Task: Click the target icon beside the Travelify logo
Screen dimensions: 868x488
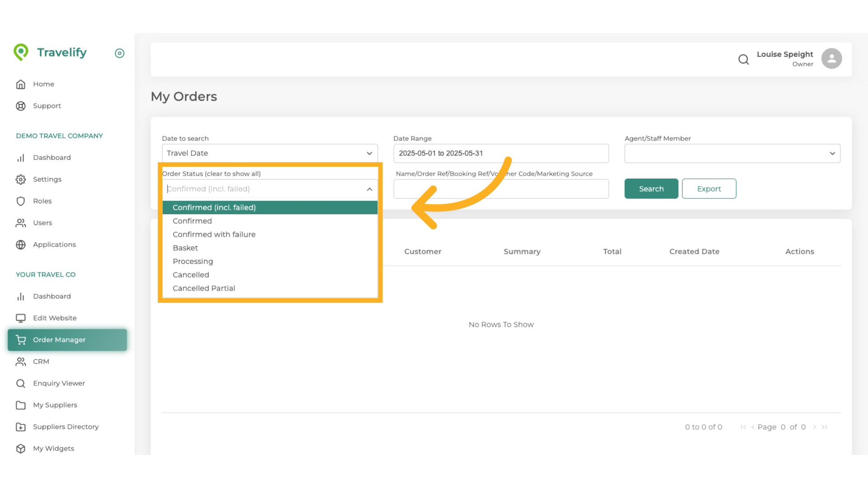Action: click(119, 53)
